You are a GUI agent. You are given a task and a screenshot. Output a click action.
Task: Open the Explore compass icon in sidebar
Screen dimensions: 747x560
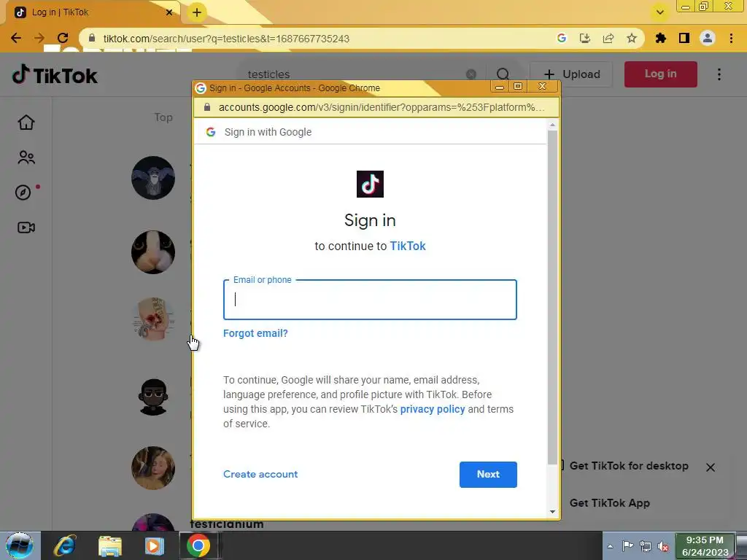(x=23, y=192)
